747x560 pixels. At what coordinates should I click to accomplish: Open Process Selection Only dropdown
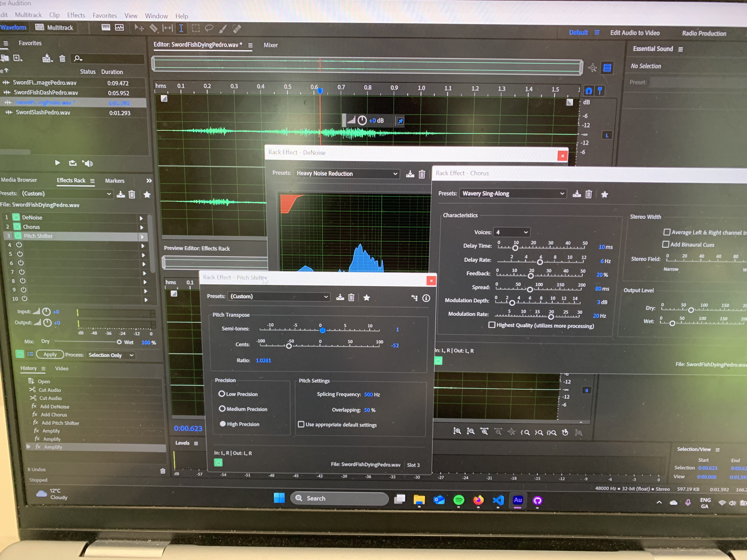click(x=111, y=355)
